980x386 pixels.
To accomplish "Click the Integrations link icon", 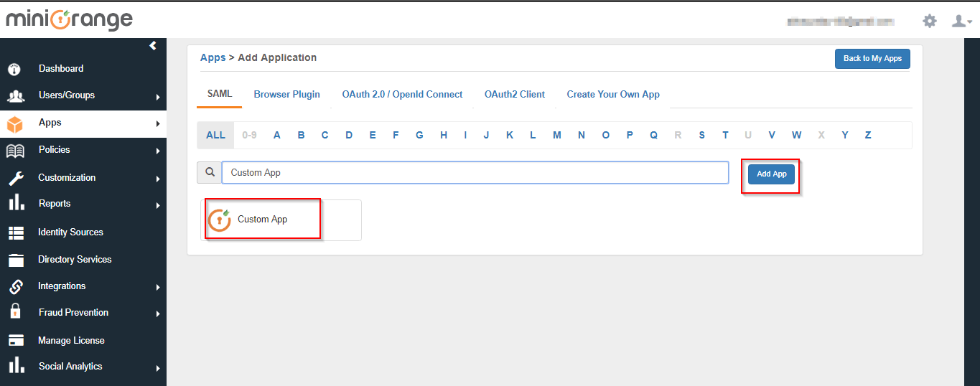I will (16, 286).
